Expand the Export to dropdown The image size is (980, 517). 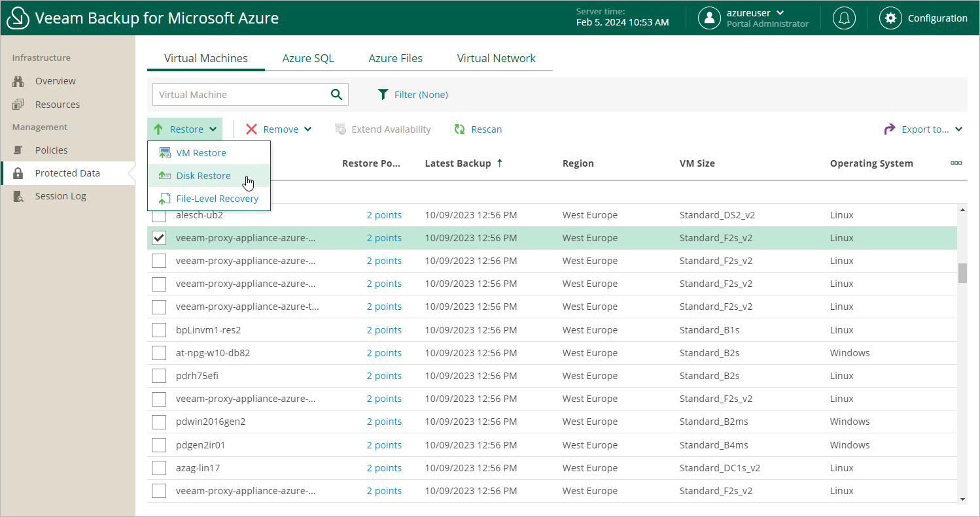click(x=958, y=129)
